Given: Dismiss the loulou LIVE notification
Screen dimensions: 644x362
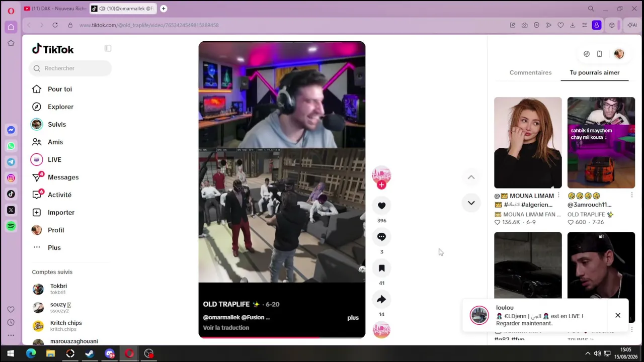Looking at the screenshot, I should coord(618,316).
